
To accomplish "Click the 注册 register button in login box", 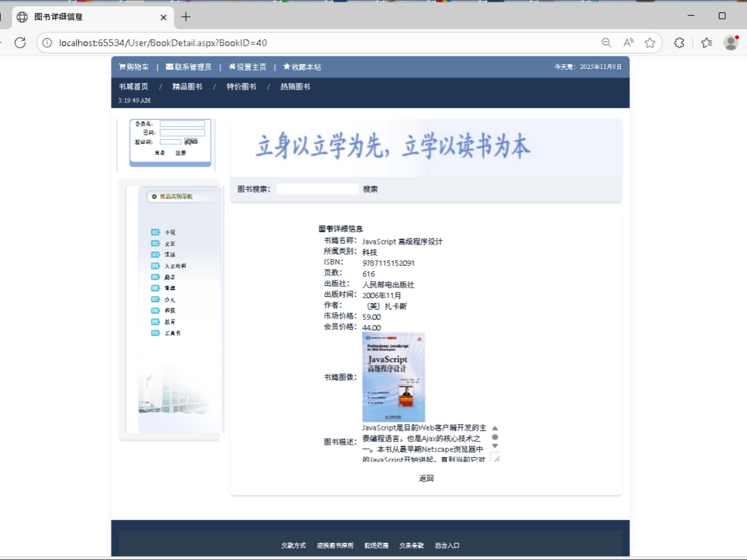I will [181, 153].
